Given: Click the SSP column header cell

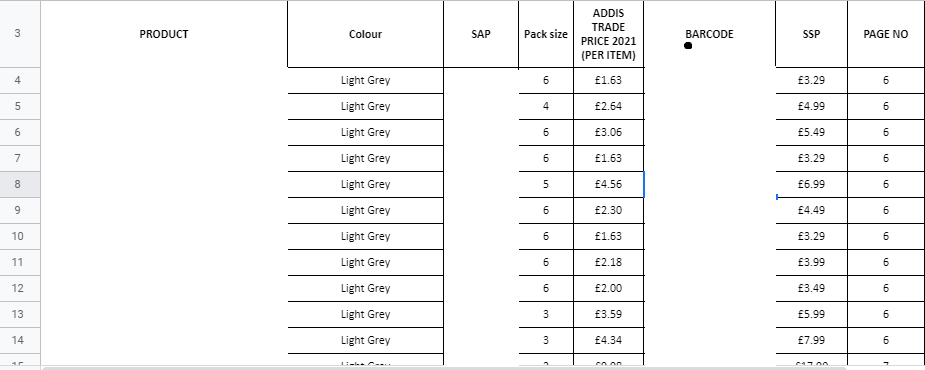Looking at the screenshot, I should (x=811, y=34).
